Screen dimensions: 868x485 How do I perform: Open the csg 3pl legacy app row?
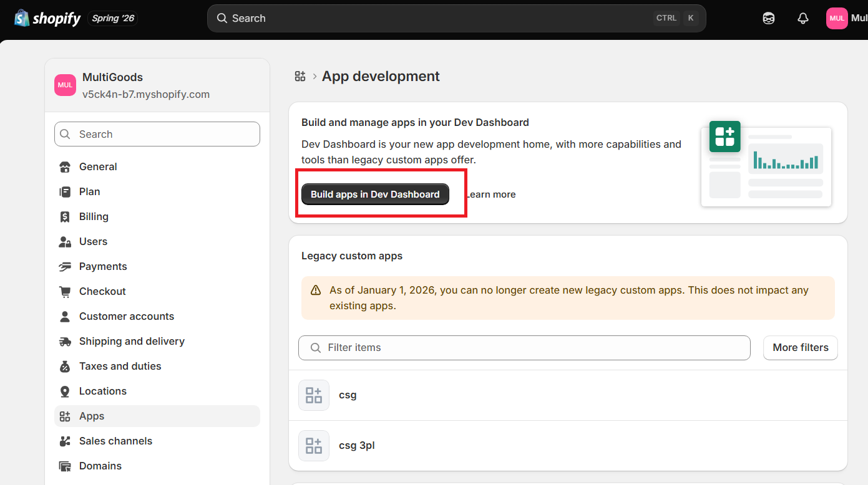pos(568,446)
